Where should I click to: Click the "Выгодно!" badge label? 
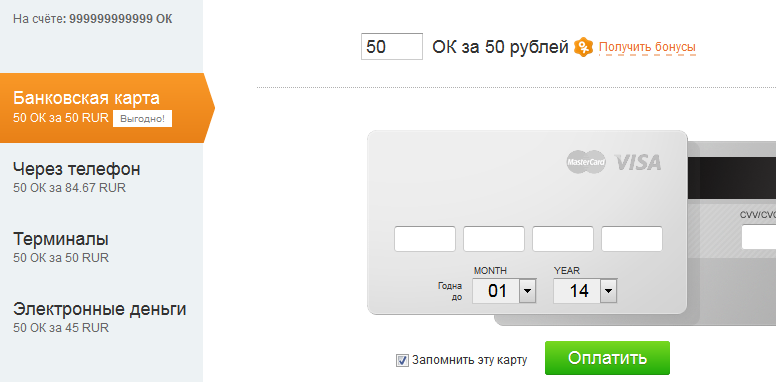point(143,119)
